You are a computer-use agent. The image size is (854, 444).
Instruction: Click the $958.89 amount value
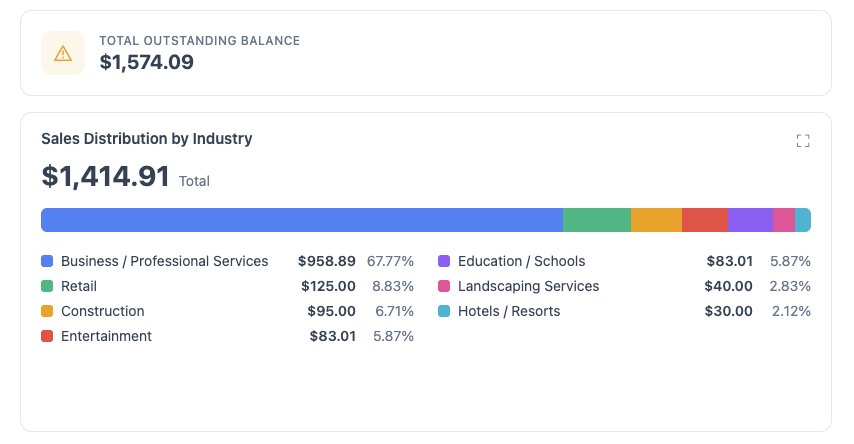(326, 261)
